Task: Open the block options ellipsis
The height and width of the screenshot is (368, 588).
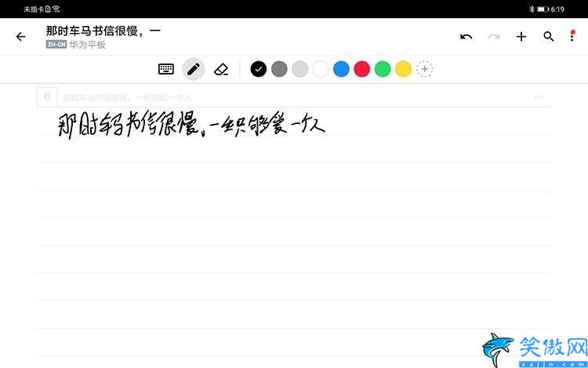Action: click(x=539, y=97)
